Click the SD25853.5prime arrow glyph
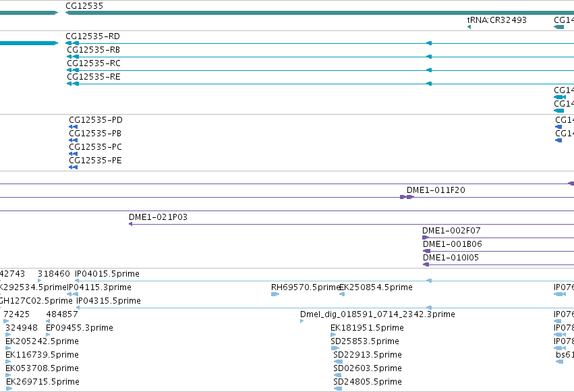Viewport: 574px width, 392px height. tap(335, 349)
